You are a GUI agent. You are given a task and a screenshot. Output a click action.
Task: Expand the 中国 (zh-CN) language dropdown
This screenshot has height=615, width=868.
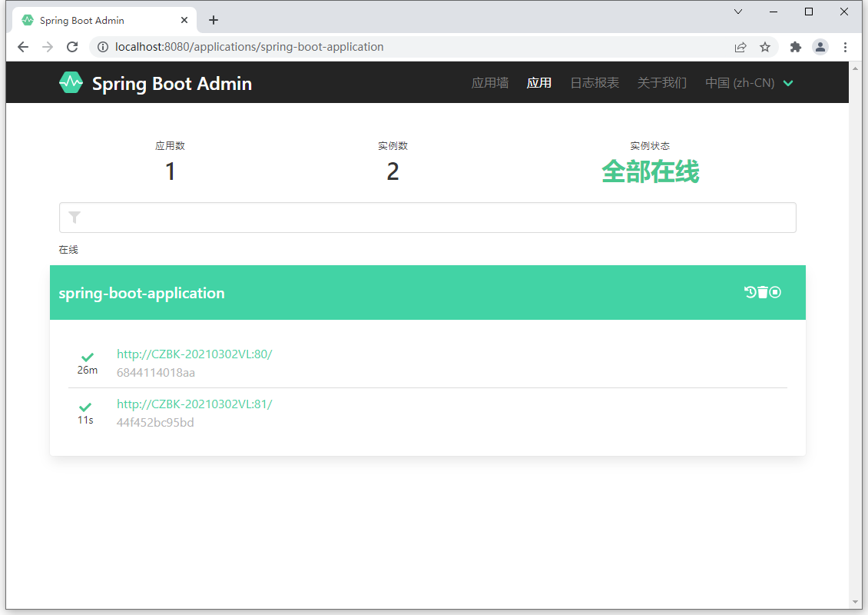tap(748, 83)
